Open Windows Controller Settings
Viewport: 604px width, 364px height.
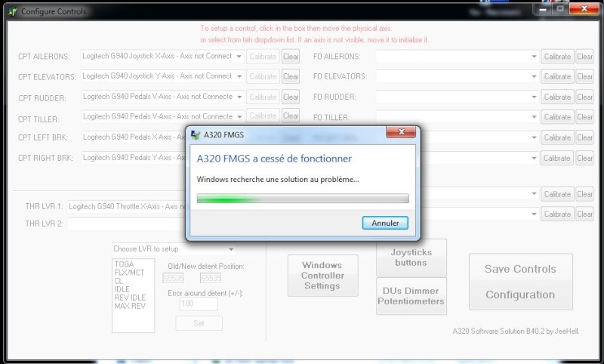(322, 276)
